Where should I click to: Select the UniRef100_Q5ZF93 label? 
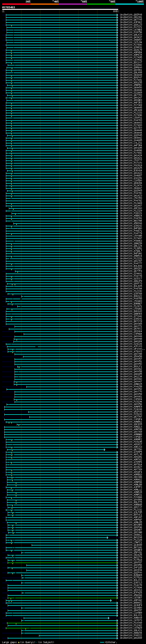click(131, 412)
